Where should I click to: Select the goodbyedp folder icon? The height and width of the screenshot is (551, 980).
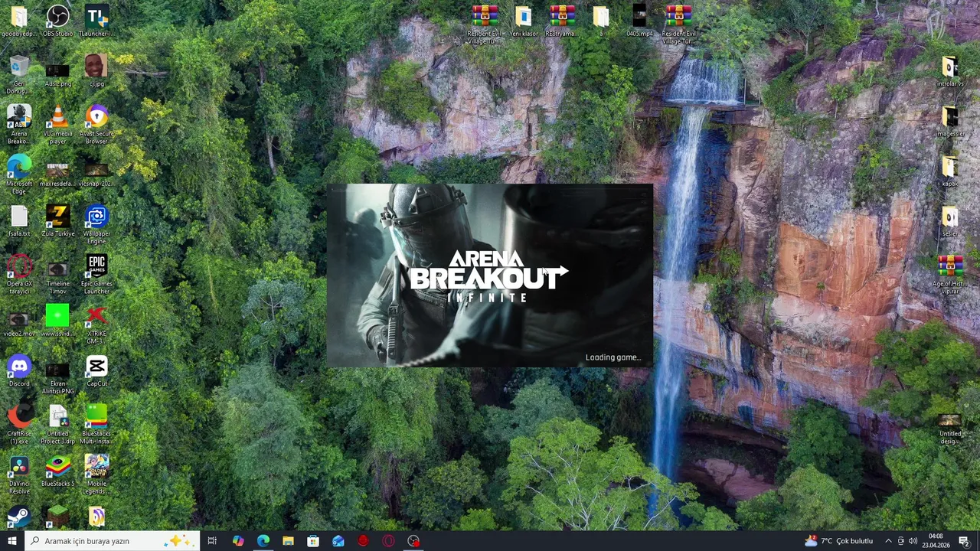point(19,21)
